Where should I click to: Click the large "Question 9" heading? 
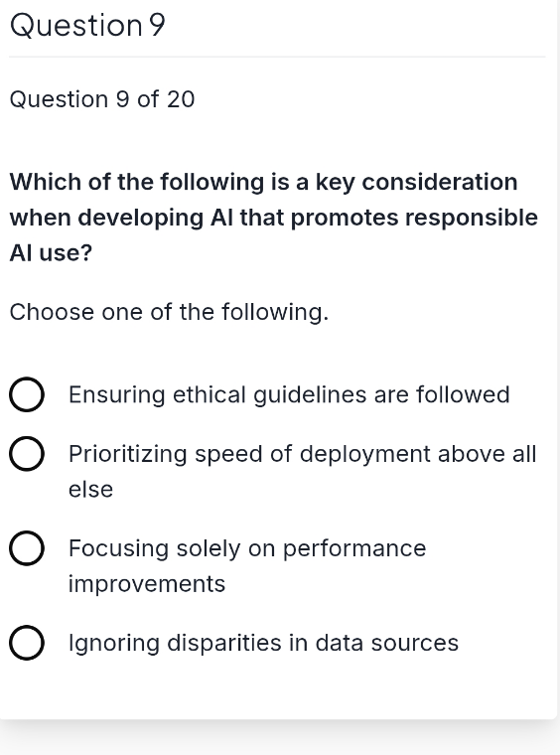click(87, 25)
